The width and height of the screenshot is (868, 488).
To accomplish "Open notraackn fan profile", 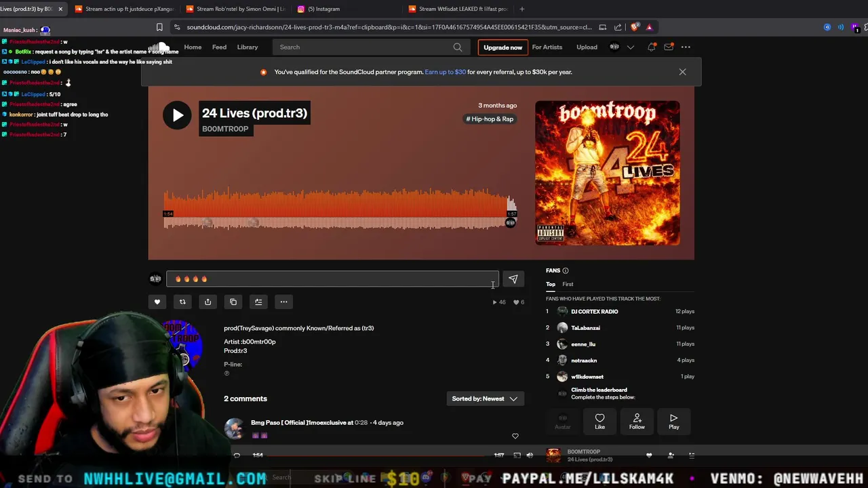I will [x=584, y=360].
